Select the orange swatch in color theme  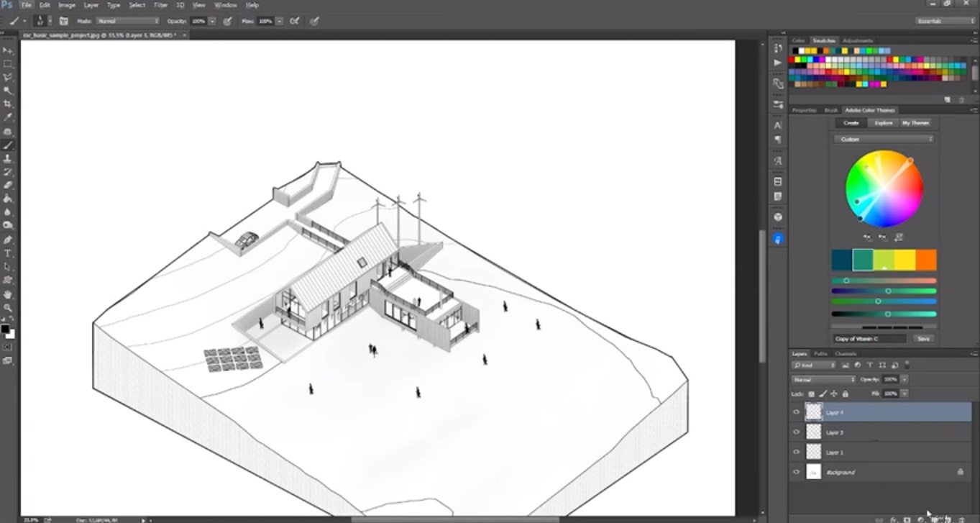926,260
